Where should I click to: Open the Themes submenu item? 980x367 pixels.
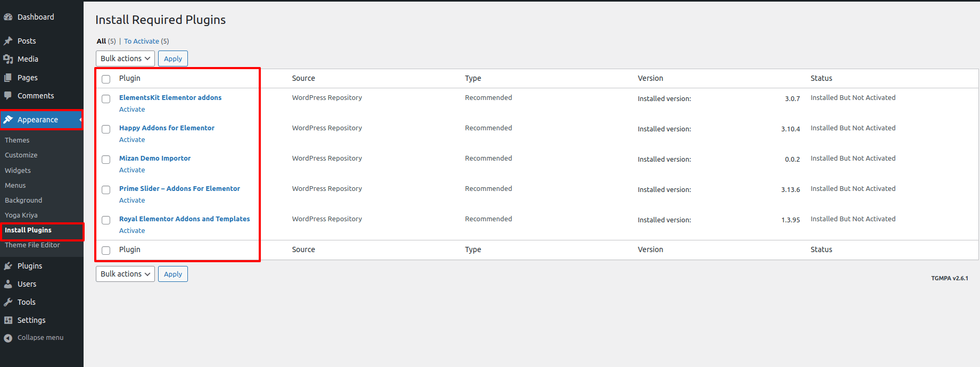coord(17,140)
